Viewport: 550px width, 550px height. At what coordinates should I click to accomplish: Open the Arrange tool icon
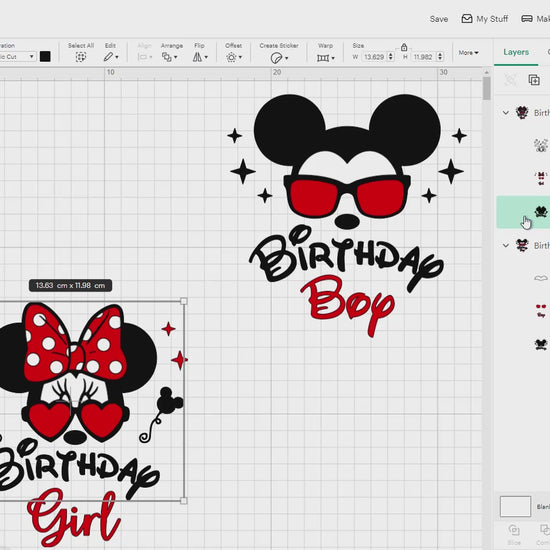(x=167, y=57)
